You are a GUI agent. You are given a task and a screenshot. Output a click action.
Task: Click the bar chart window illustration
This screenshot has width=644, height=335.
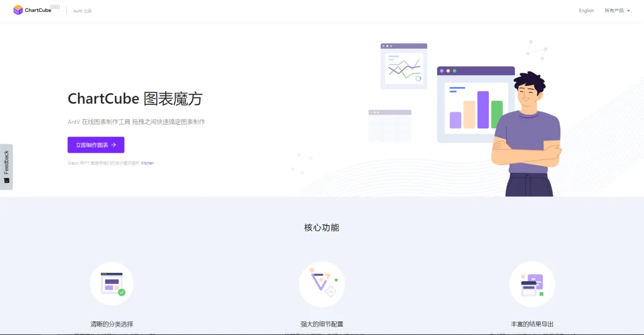tap(476, 105)
